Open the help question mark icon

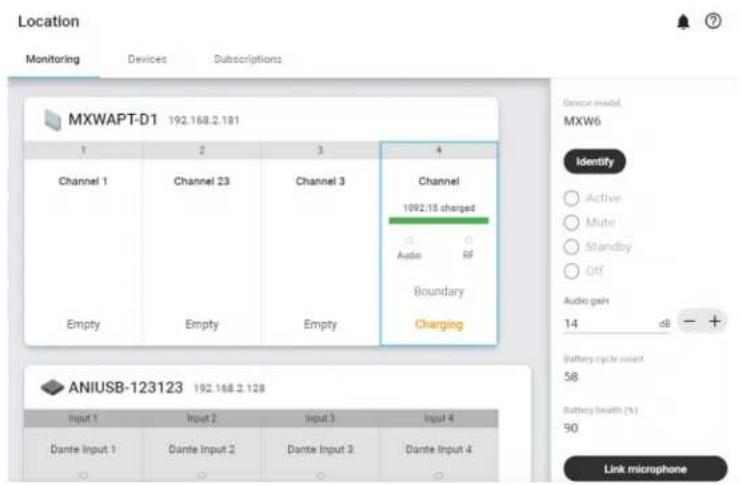[713, 21]
